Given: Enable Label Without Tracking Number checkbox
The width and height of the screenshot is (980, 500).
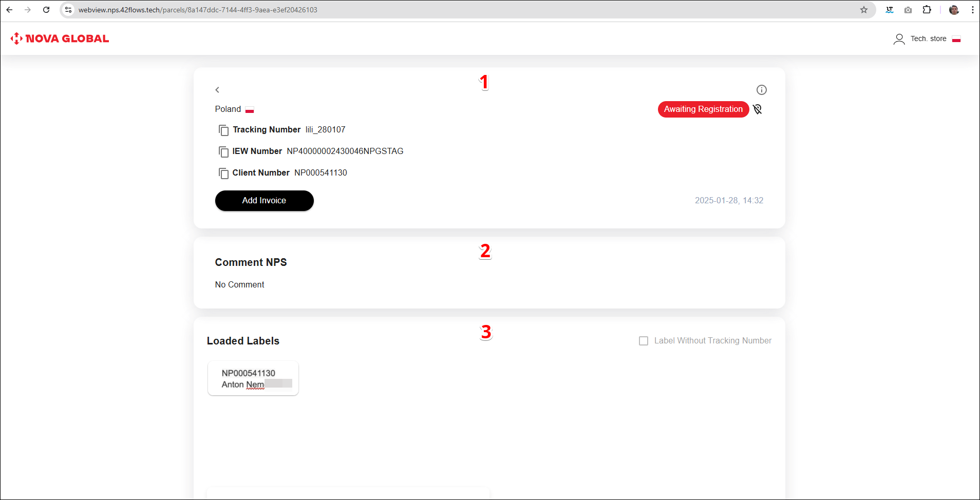Looking at the screenshot, I should click(x=643, y=341).
